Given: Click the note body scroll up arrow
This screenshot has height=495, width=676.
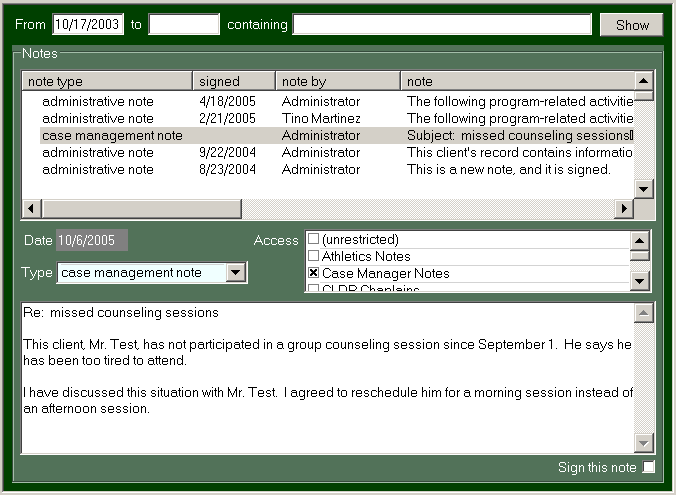Looking at the screenshot, I should pos(644,313).
